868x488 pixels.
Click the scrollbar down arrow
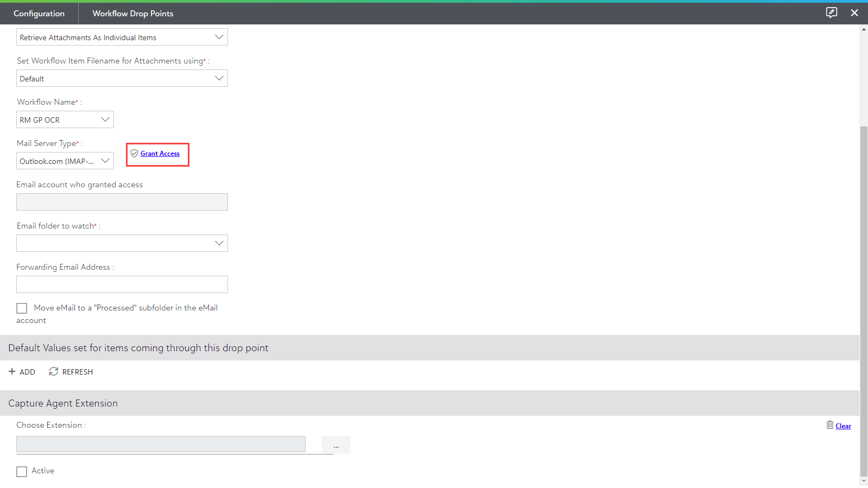tap(864, 481)
